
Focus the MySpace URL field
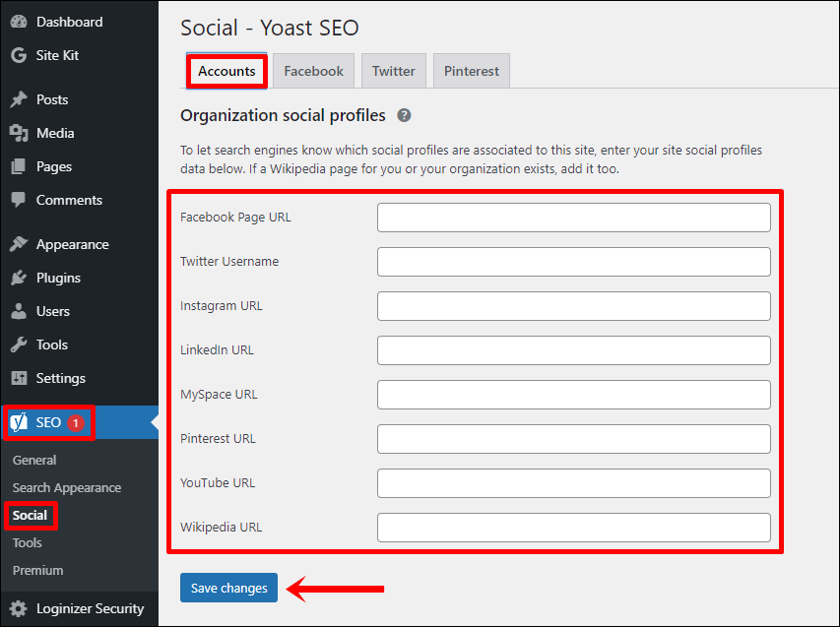[574, 395]
